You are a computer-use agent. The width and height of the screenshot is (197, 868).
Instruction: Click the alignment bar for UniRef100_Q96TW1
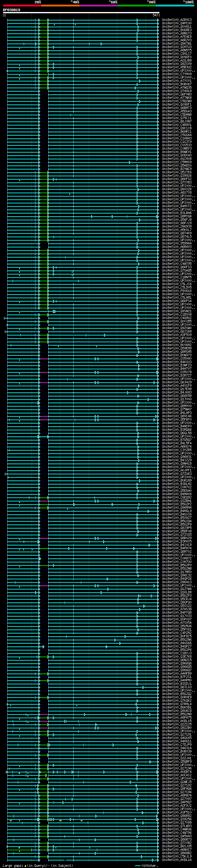(x=83, y=44)
